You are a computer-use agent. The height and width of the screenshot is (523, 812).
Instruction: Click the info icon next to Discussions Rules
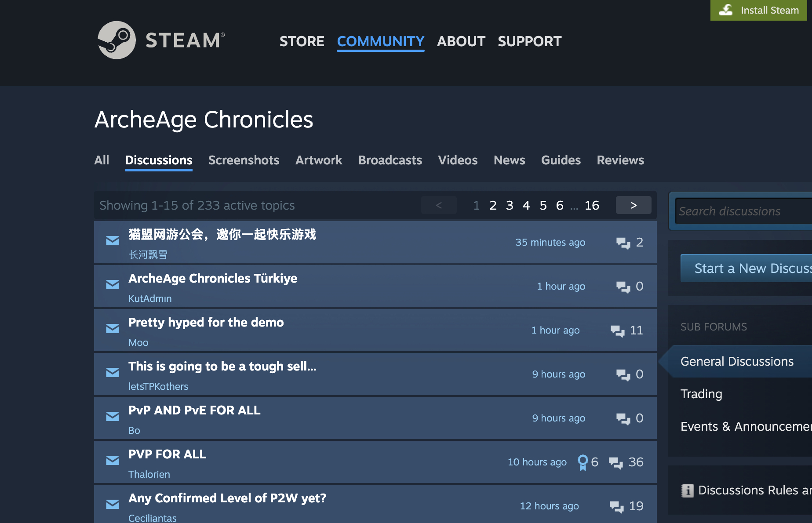[x=687, y=490]
